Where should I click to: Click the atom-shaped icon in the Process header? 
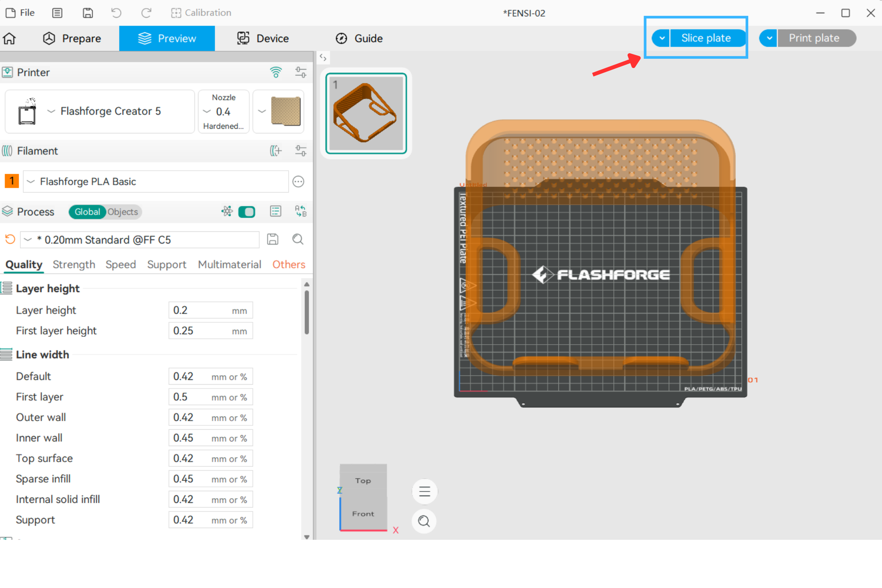pos(227,212)
